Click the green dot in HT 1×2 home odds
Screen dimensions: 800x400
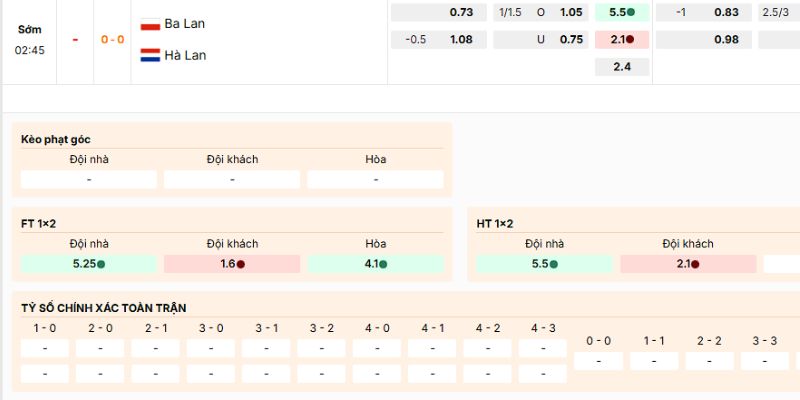554,264
